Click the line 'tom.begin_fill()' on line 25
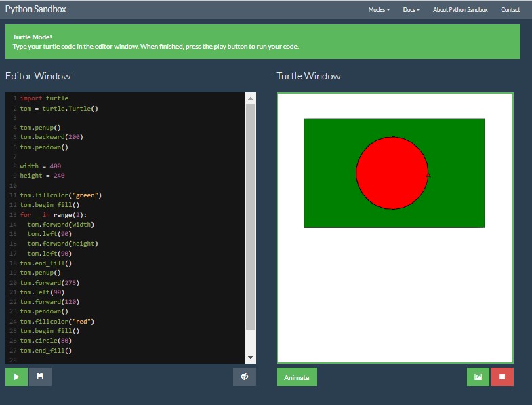Viewport: 532px width, 405px height. (49, 331)
